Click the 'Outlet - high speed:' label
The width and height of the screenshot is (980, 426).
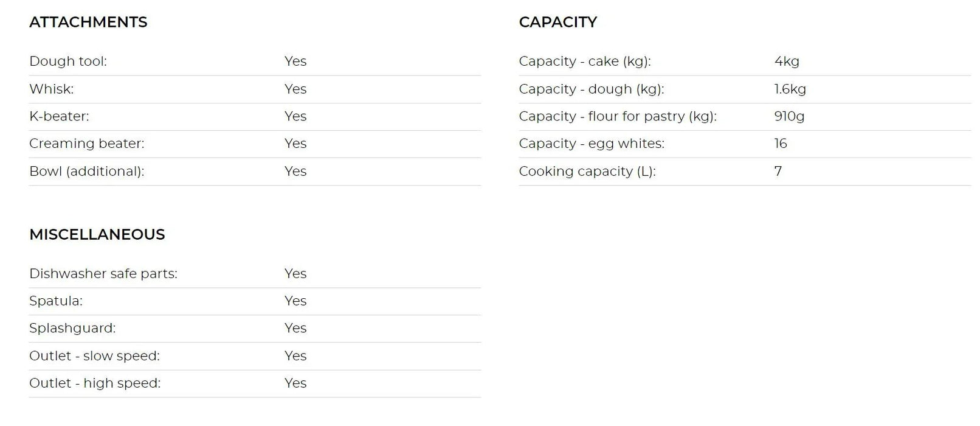point(95,383)
